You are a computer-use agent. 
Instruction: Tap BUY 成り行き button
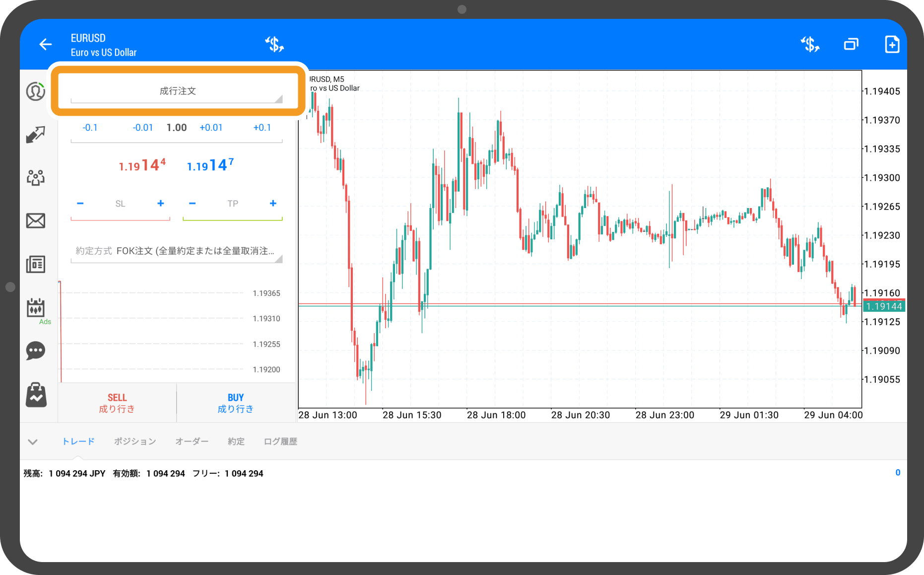pyautogui.click(x=236, y=403)
